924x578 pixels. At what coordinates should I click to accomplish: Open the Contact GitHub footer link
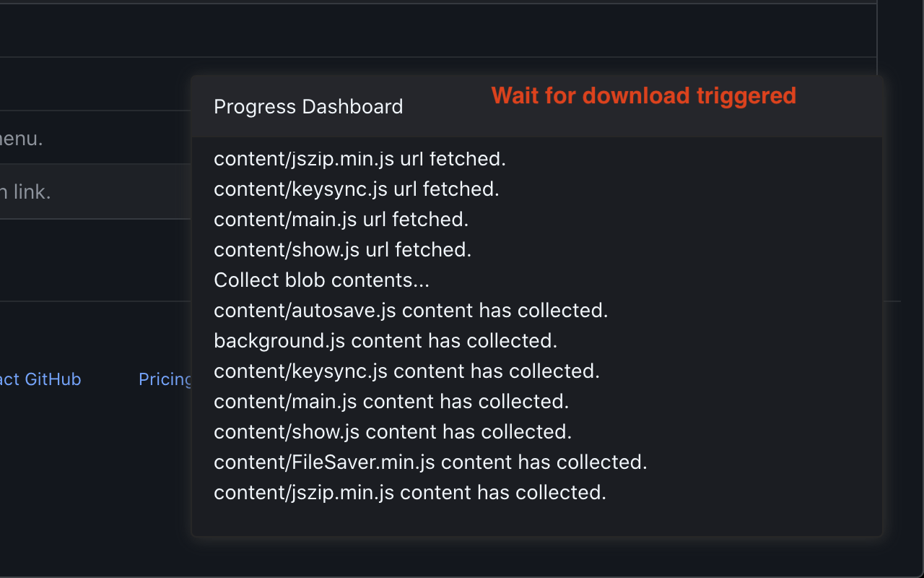(40, 379)
